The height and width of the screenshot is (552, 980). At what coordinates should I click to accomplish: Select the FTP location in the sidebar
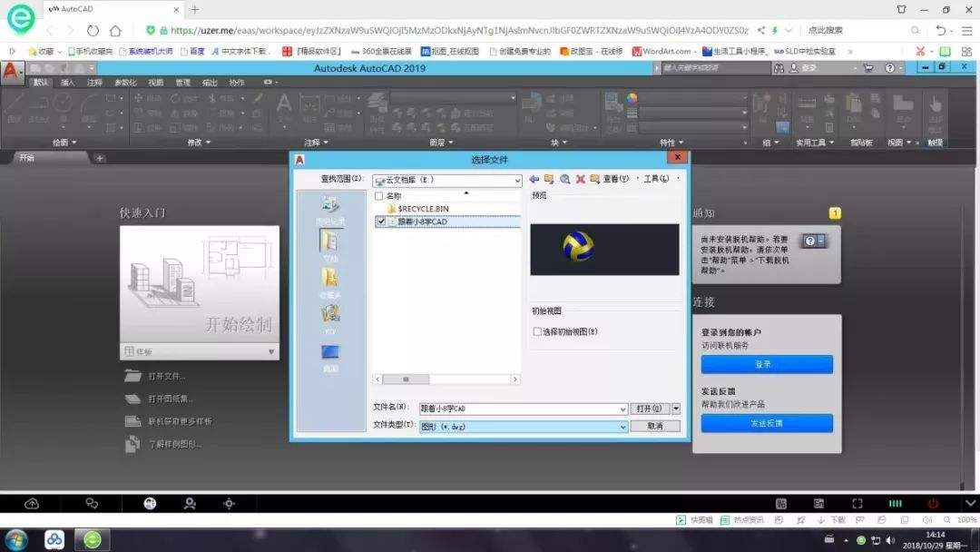click(329, 311)
